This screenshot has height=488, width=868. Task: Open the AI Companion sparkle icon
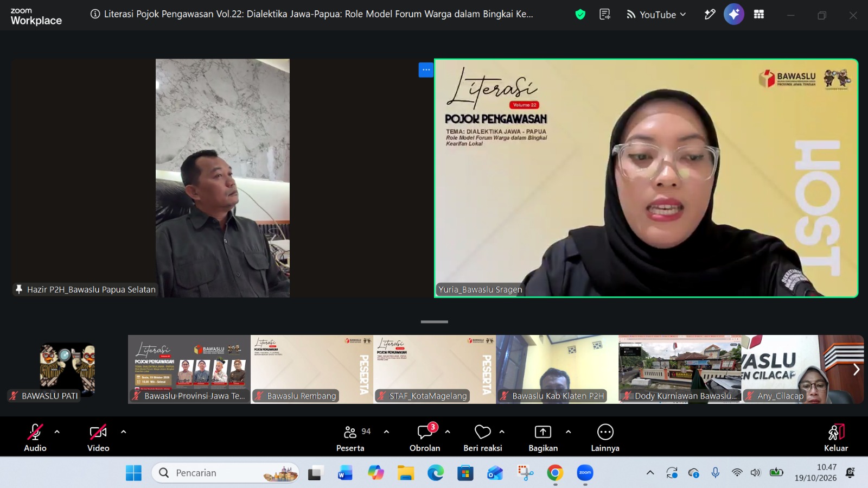[734, 15]
